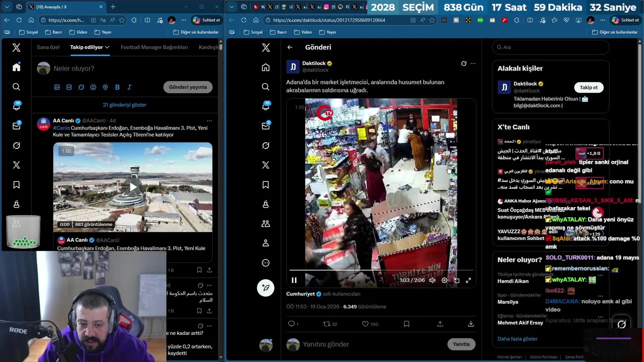Open Grok in the right window sidebar
This screenshot has width=644, height=362.
pyautogui.click(x=266, y=145)
